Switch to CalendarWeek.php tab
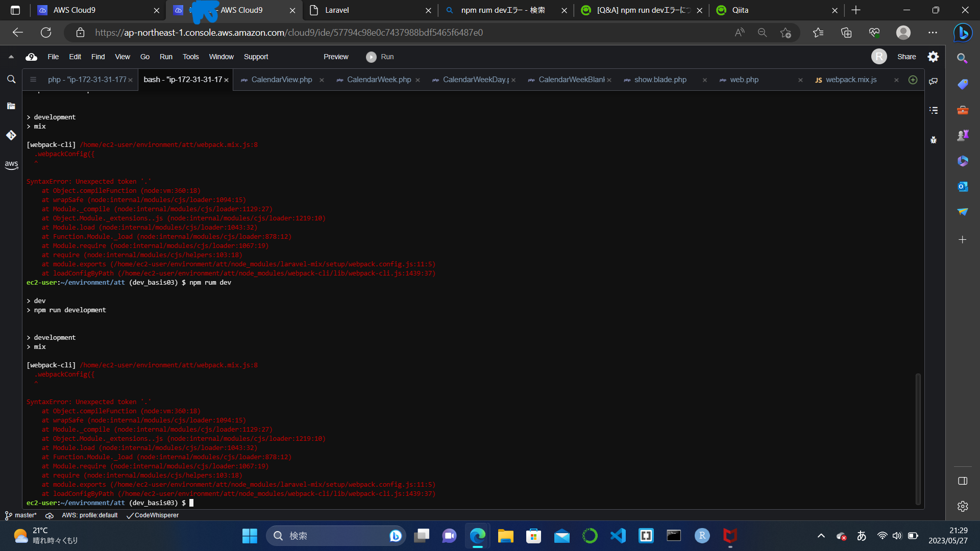Image resolution: width=980 pixels, height=551 pixels. pyautogui.click(x=379, y=80)
